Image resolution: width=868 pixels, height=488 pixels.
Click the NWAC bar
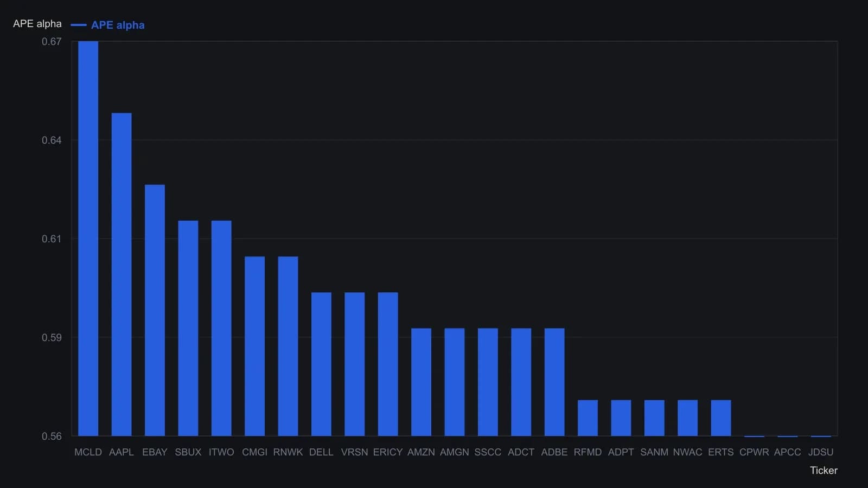point(688,418)
